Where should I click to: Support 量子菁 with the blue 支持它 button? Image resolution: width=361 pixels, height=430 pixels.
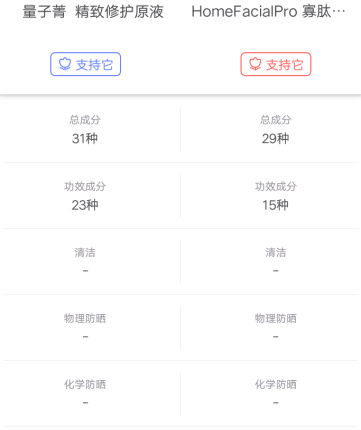(86, 64)
